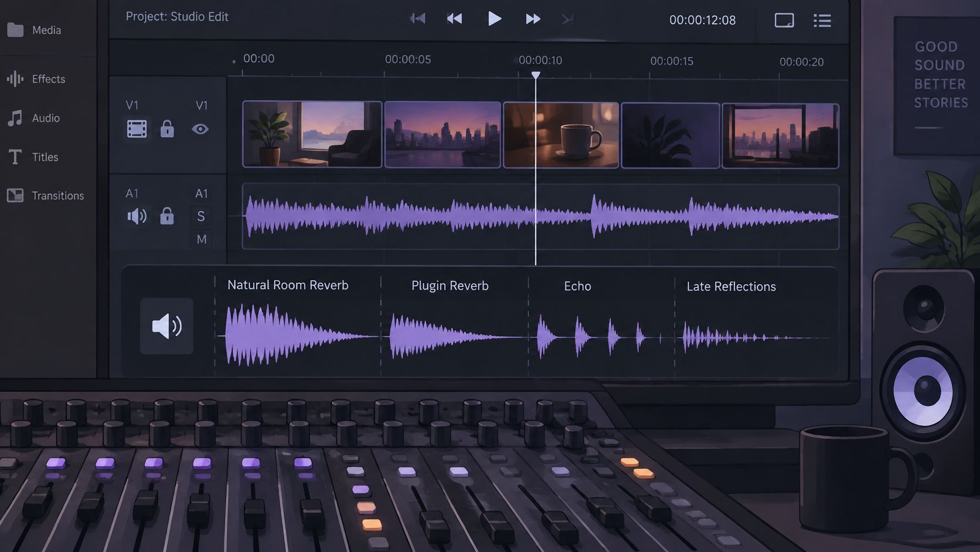980x552 pixels.
Task: Jump to the end of the timeline
Action: [567, 19]
